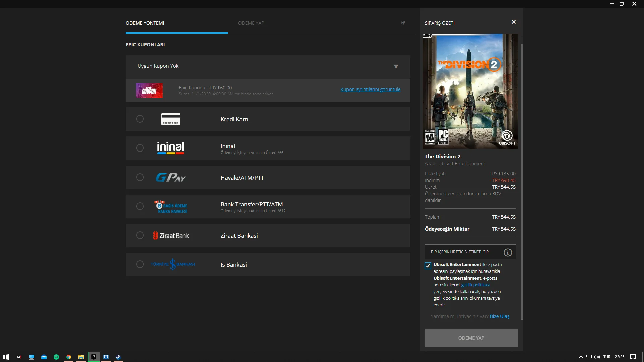Screen dimensions: 644x362
Task: Open Spotify from the taskbar
Action: pos(56,357)
